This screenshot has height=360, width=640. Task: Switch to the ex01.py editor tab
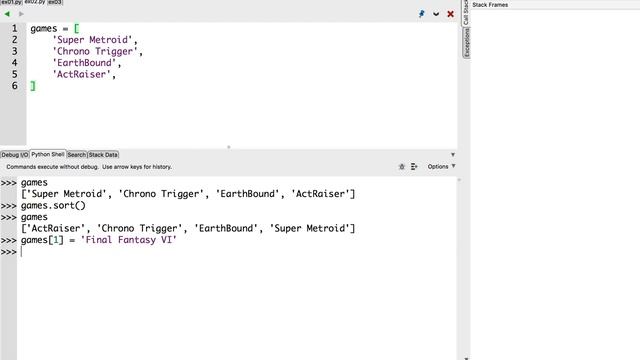[x=11, y=2]
